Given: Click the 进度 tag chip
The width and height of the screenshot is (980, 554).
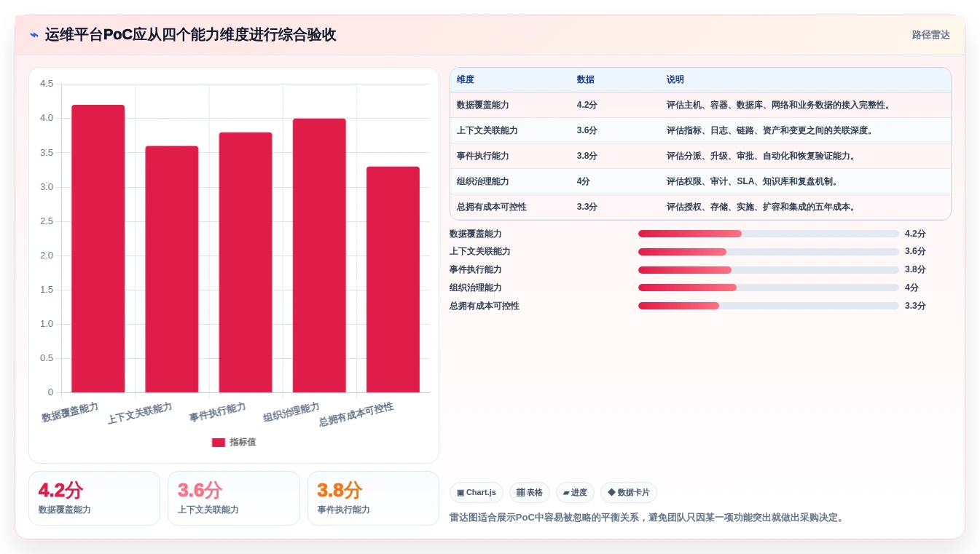Looking at the screenshot, I should pos(575,493).
